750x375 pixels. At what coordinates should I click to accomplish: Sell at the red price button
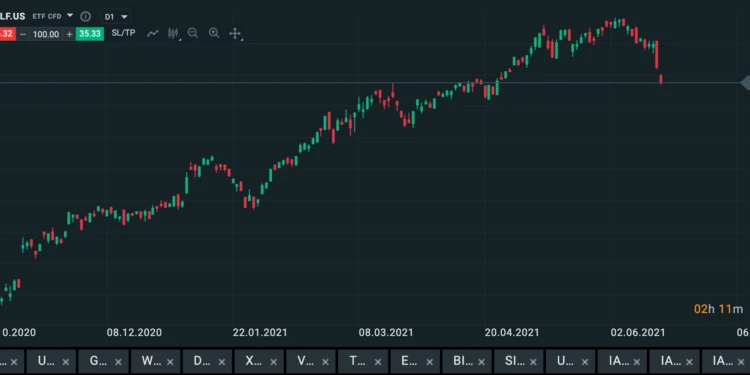[x=8, y=34]
